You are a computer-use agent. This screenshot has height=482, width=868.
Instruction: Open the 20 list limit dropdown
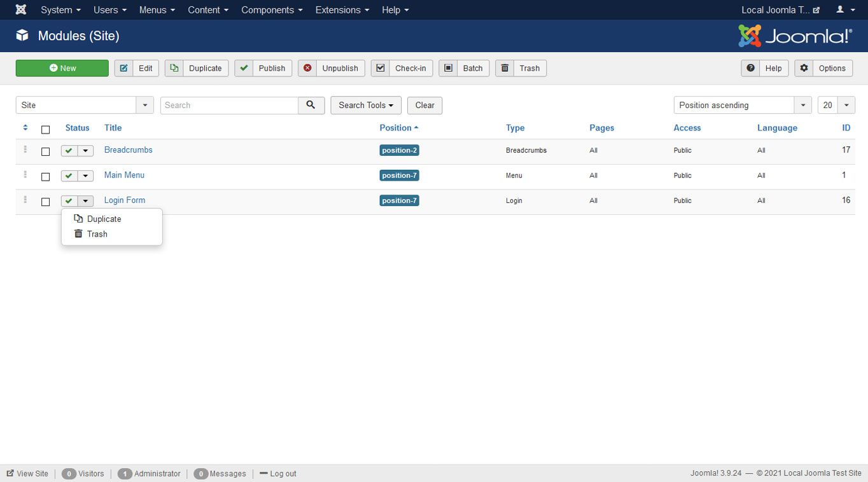click(x=836, y=105)
